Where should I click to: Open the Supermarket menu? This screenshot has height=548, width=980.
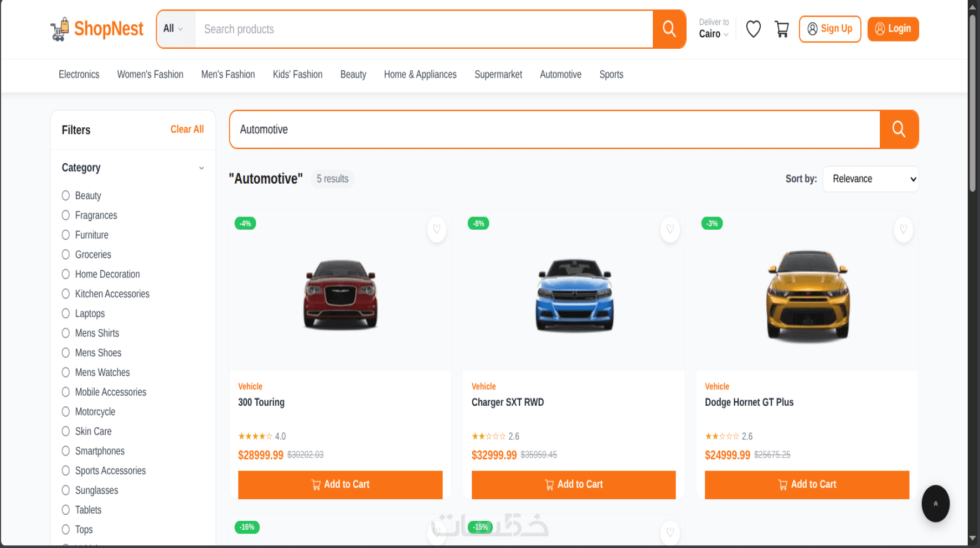pyautogui.click(x=498, y=75)
